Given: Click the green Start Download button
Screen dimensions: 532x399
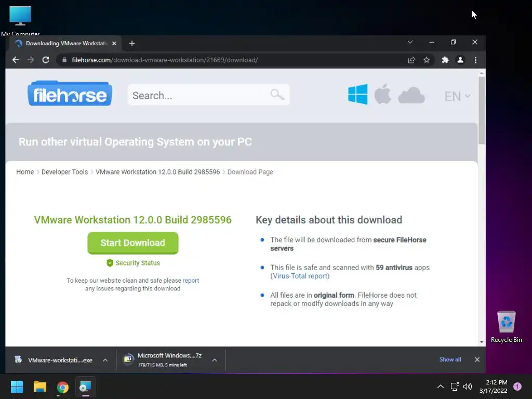Looking at the screenshot, I should click(x=132, y=243).
